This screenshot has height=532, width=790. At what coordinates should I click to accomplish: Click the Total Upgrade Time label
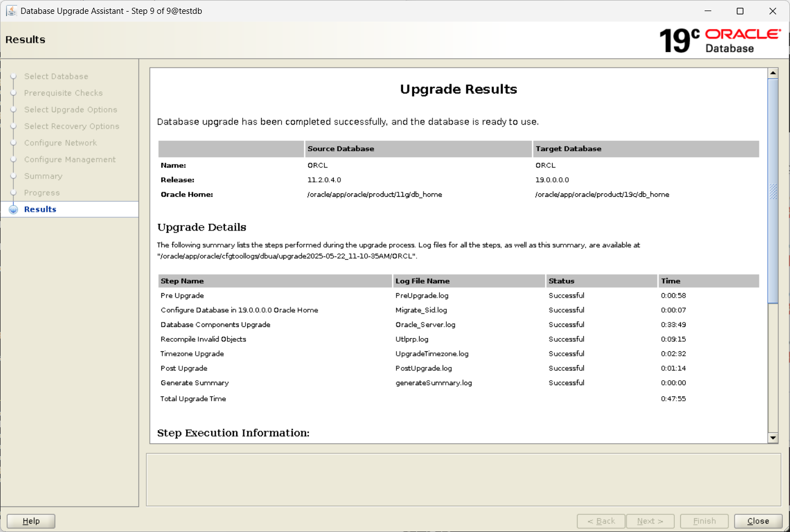point(193,399)
